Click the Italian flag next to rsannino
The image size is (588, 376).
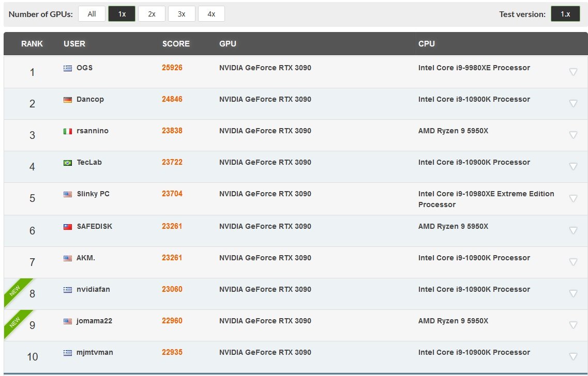tap(68, 131)
